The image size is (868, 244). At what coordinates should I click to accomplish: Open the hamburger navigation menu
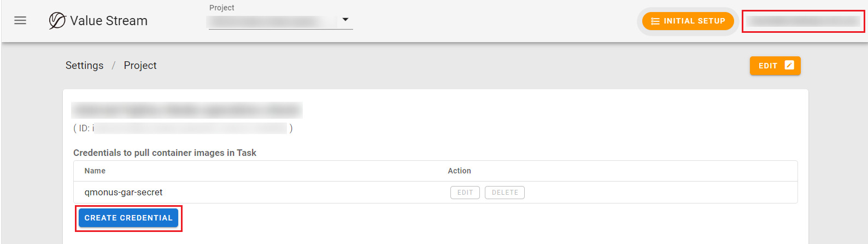(20, 21)
